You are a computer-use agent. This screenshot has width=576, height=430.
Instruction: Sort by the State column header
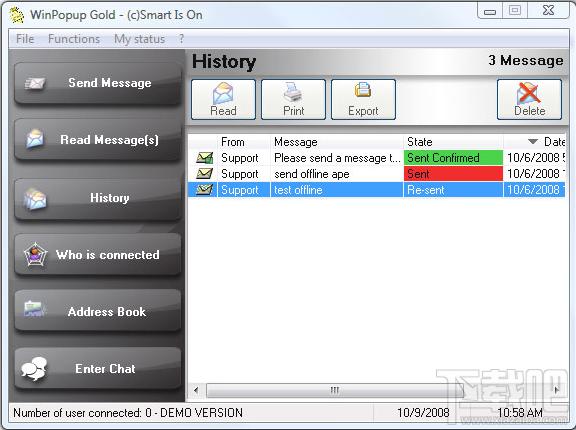[453, 142]
